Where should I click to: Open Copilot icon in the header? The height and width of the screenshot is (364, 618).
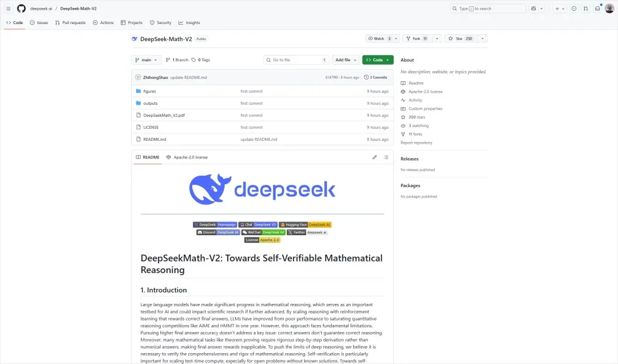(533, 8)
